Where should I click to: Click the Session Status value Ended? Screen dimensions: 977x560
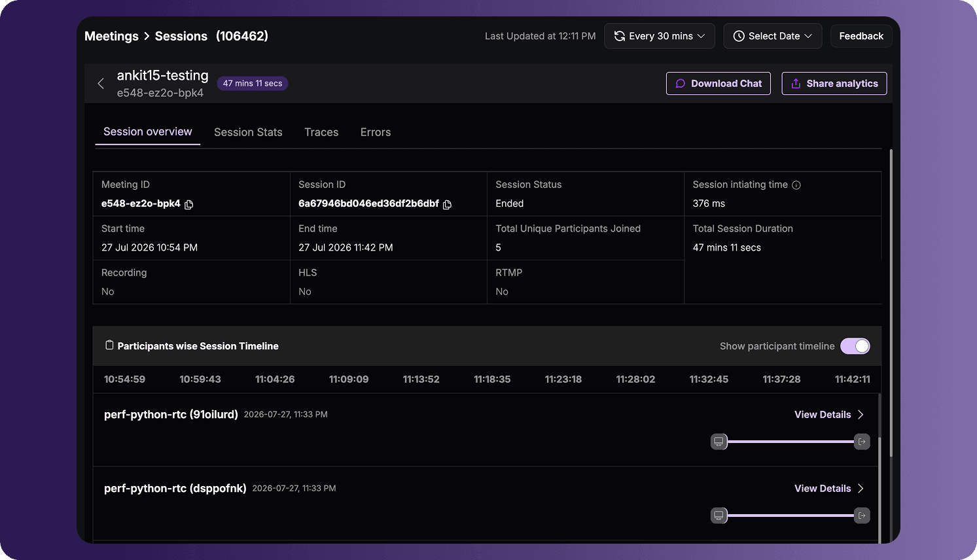coord(510,203)
